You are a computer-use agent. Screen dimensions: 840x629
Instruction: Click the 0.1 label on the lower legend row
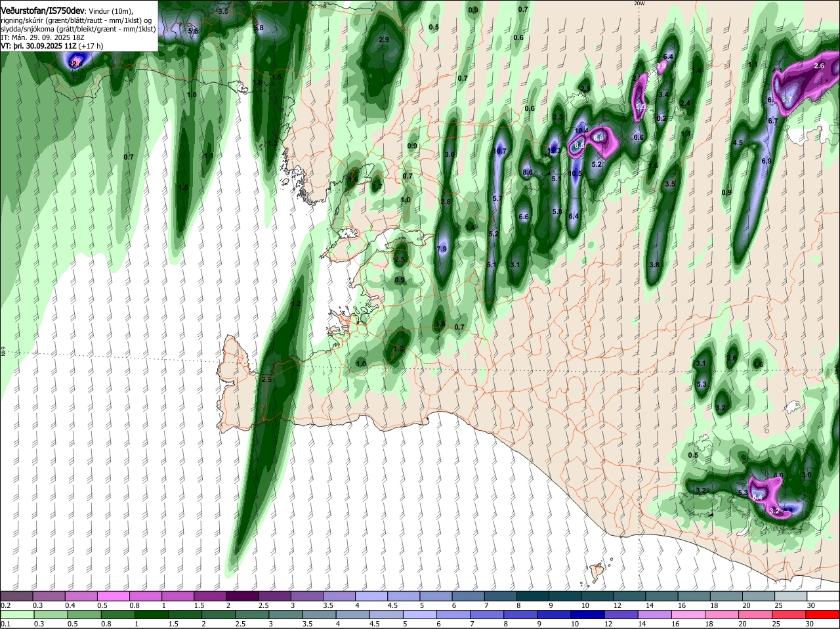click(x=5, y=624)
